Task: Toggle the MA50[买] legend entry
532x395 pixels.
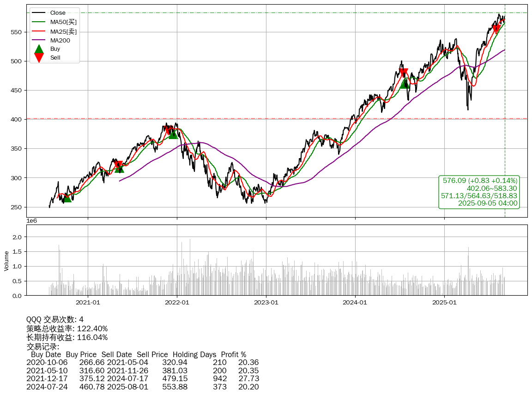Action: (x=63, y=22)
